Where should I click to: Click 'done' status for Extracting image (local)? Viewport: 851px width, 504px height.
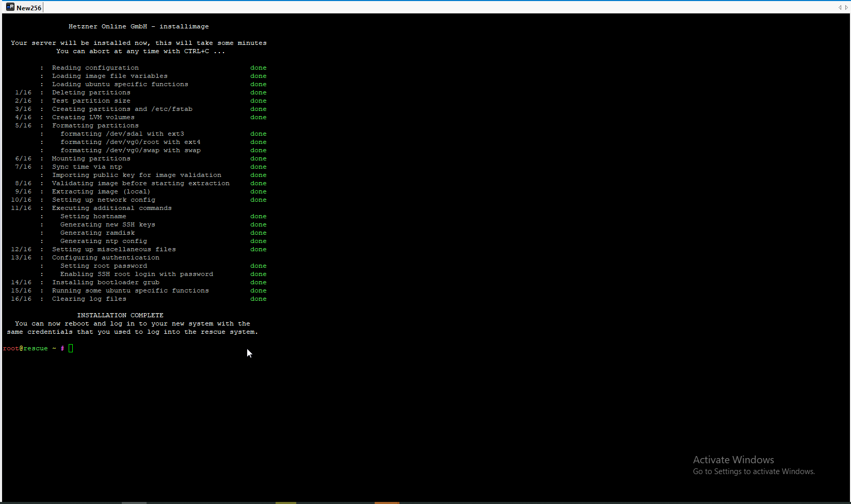click(259, 191)
